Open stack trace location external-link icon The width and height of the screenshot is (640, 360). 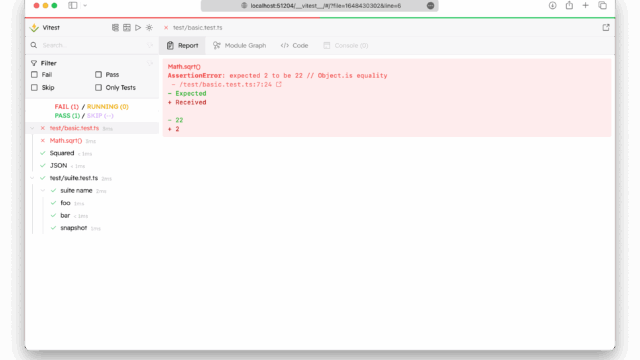(279, 84)
